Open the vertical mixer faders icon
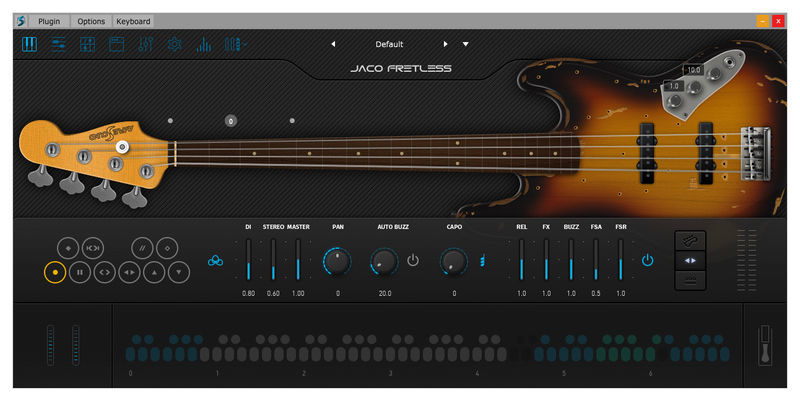Viewport: 800px width, 401px height. [145, 44]
